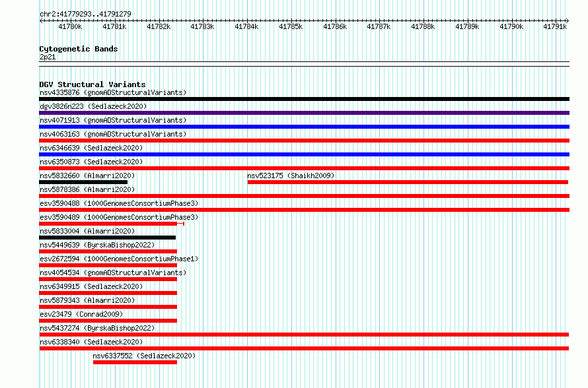Click the 41786k ruler label
The height and width of the screenshot is (388, 588).
coord(335,26)
